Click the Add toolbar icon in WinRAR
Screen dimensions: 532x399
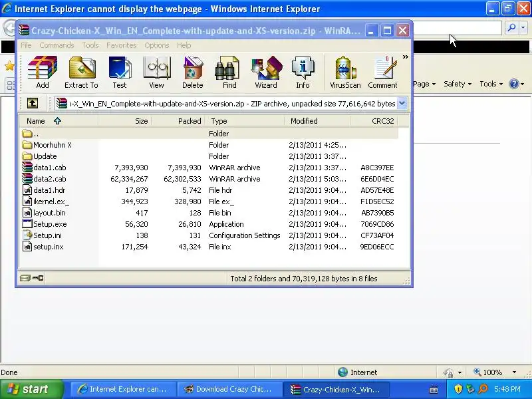click(x=43, y=72)
